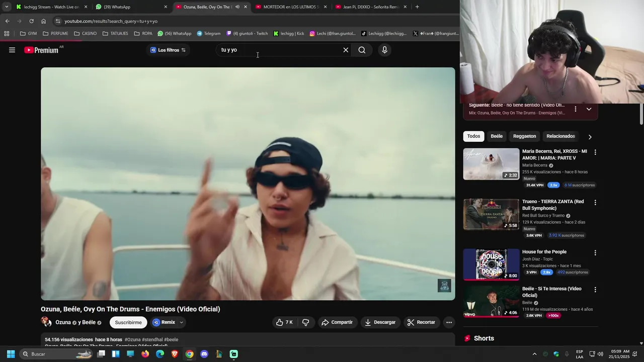Open the tab search dropdown arrow
Viewport: 644px width, 362px height.
tap(7, 7)
